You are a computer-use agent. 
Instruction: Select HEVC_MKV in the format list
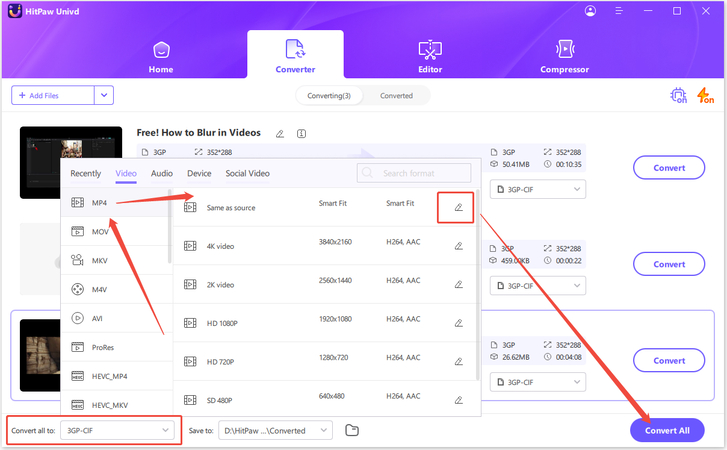[116, 405]
